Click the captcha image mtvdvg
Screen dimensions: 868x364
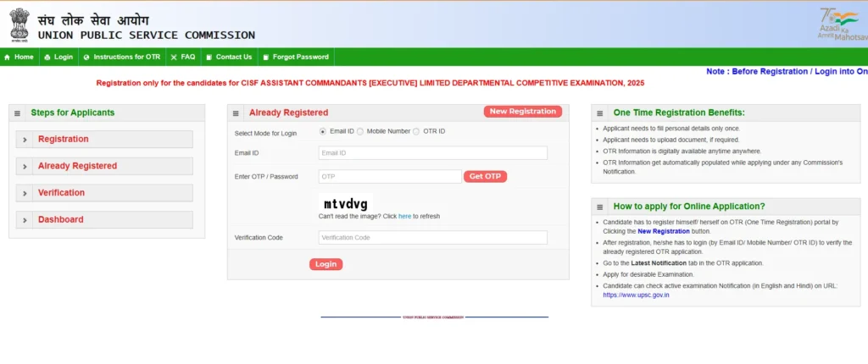coord(346,203)
